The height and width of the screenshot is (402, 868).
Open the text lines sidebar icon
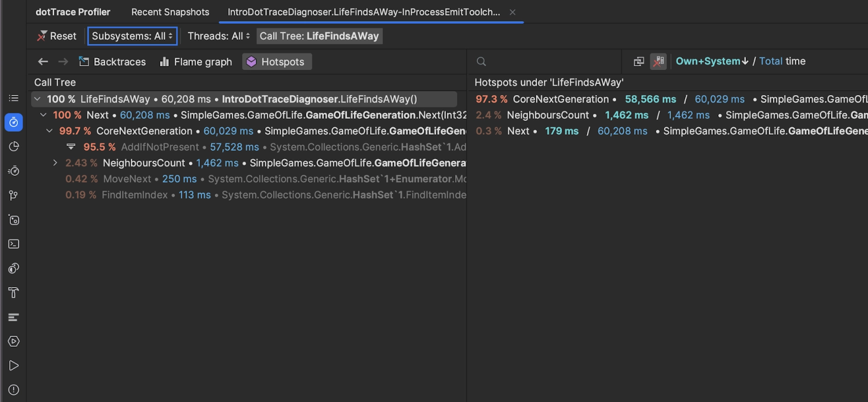(14, 317)
